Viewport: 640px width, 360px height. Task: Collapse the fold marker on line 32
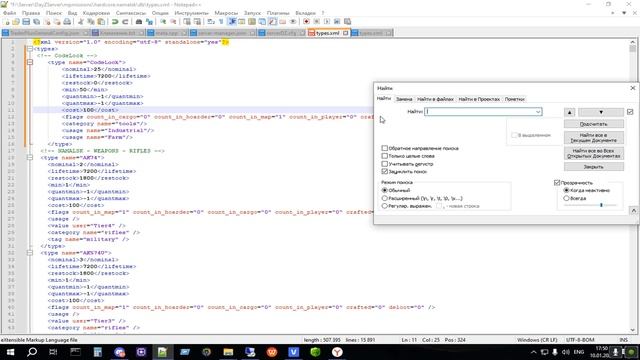click(x=30, y=253)
